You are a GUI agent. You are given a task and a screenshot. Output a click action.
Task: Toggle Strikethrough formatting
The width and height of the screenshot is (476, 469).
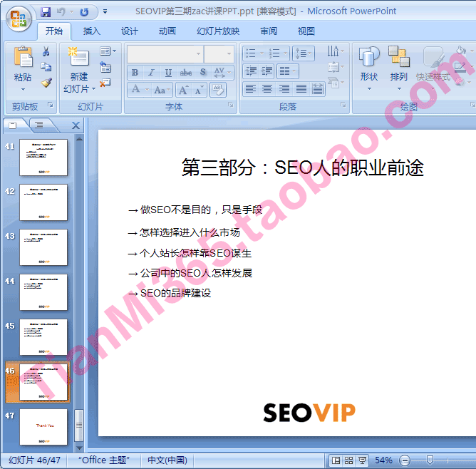point(185,73)
